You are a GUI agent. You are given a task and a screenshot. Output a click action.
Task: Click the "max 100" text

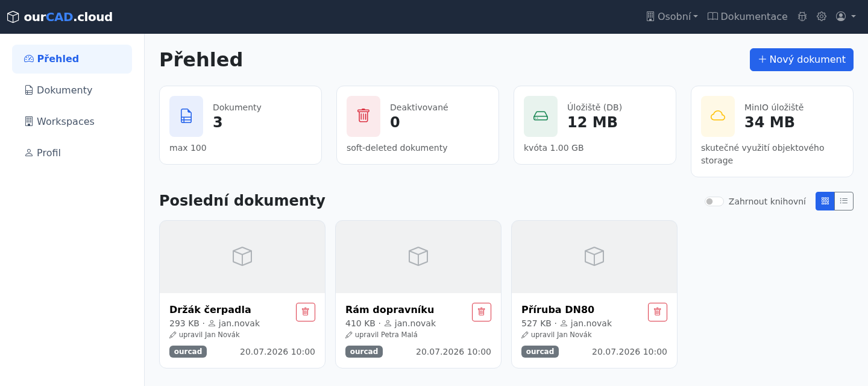coord(188,148)
